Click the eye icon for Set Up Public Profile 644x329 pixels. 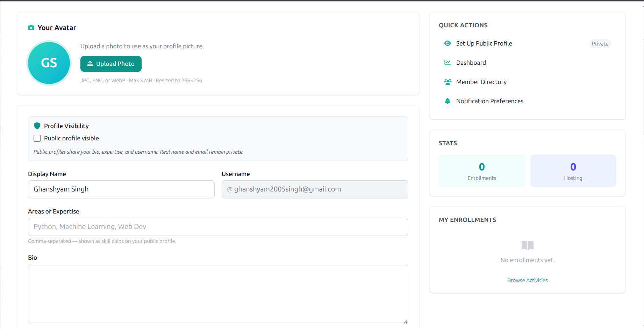pos(448,43)
